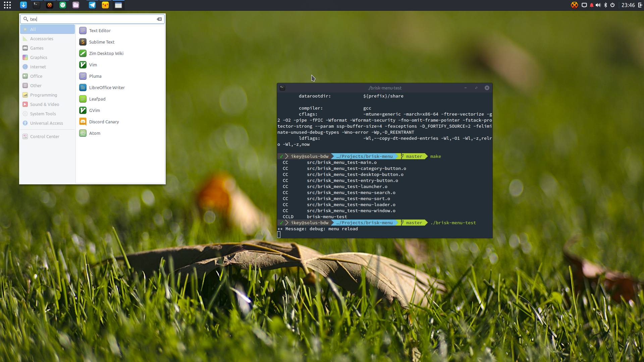This screenshot has width=644, height=362.
Task: Launch Pluma from results
Action: click(x=120, y=76)
